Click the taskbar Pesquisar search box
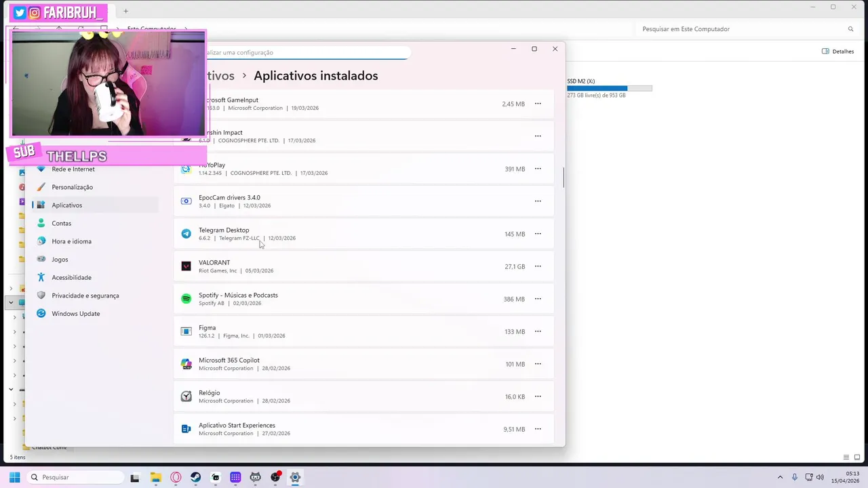The height and width of the screenshot is (488, 868). tap(75, 477)
